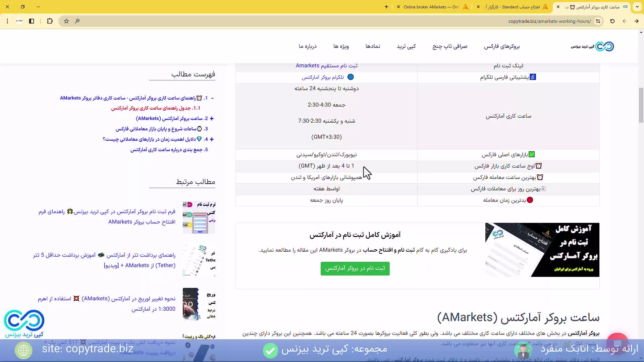Click the Tether withdrawal post thumbnail

point(199,260)
